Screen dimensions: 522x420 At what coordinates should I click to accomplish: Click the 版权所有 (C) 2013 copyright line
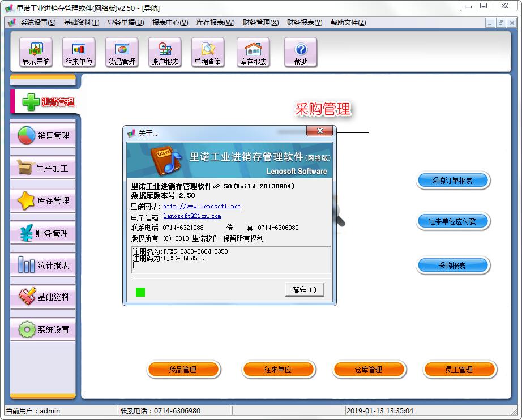[x=198, y=238]
